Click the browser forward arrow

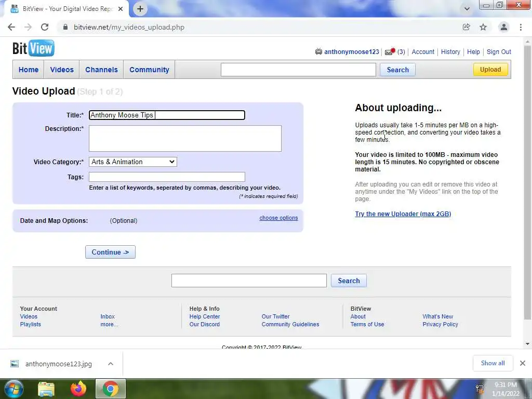pos(28,27)
